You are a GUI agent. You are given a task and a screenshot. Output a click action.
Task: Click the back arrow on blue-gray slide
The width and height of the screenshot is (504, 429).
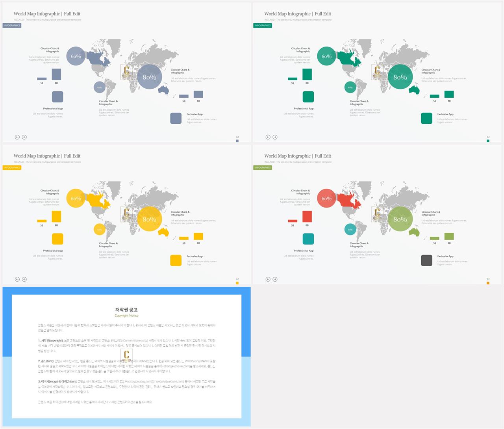(x=17, y=137)
